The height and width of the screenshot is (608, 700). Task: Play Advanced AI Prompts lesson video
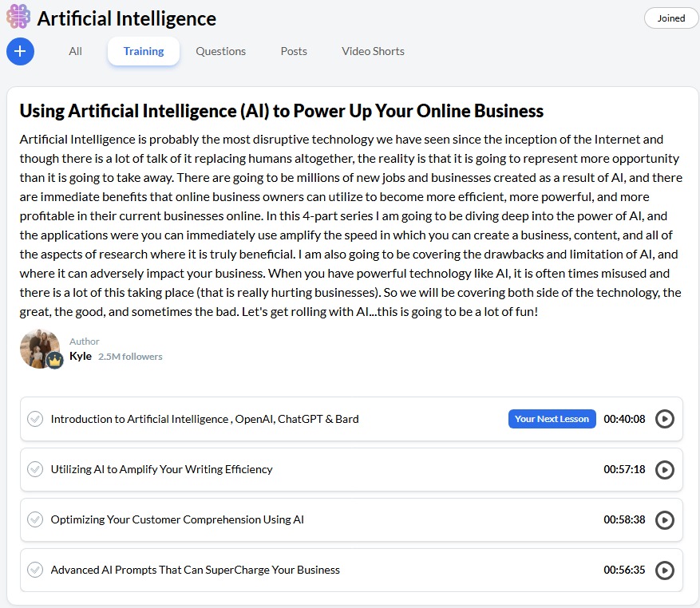664,570
